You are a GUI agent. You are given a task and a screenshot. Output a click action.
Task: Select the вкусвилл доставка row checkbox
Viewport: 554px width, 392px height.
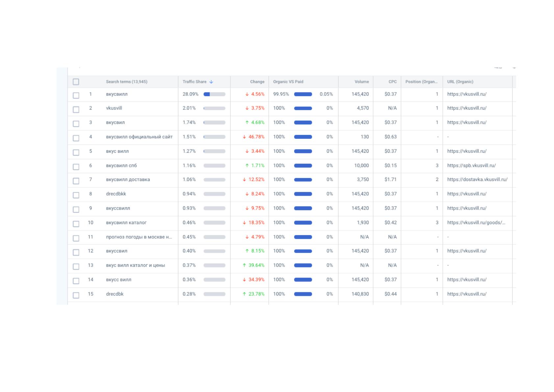click(76, 181)
